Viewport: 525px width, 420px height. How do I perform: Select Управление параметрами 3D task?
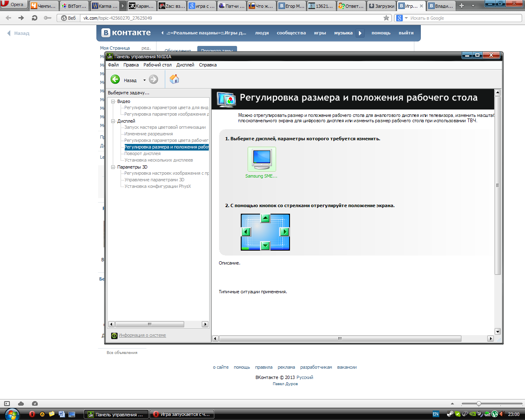click(x=154, y=180)
